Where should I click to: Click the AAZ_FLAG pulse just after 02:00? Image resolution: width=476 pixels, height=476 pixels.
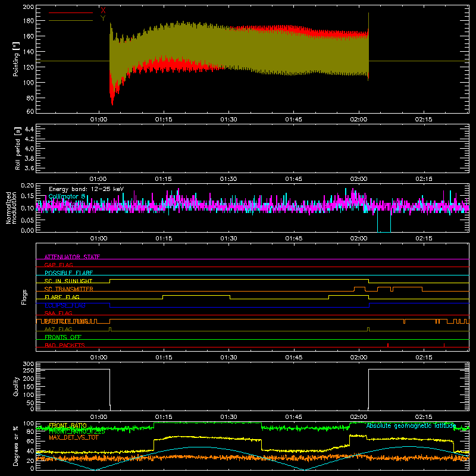click(368, 329)
